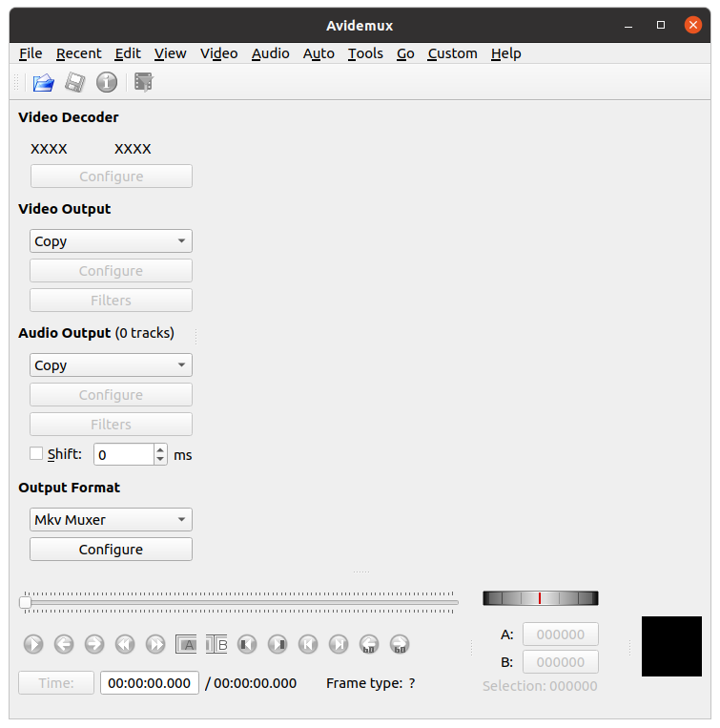
Task: Click the timeline navigation slider handle
Action: coord(26,602)
